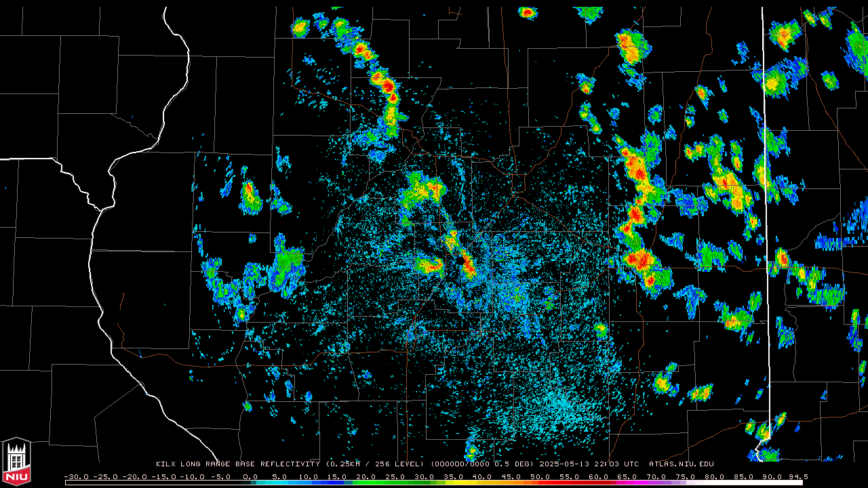The height and width of the screenshot is (488, 868).
Task: Click the -20.0 scale label
Action: pyautogui.click(x=134, y=477)
